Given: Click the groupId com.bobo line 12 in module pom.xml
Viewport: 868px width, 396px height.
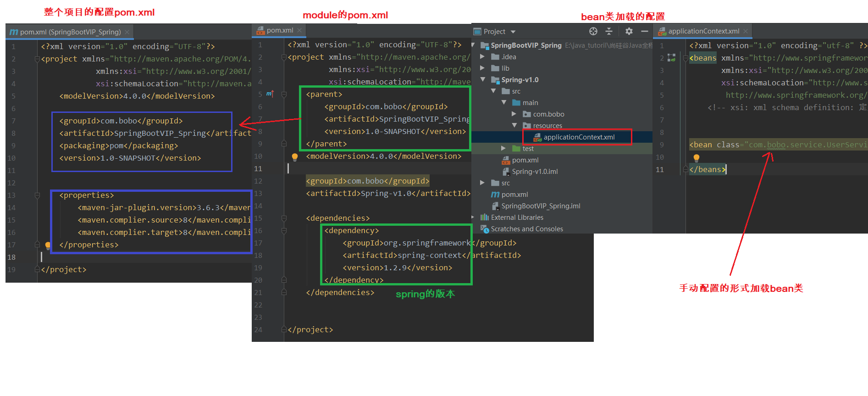Looking at the screenshot, I should pyautogui.click(x=368, y=181).
